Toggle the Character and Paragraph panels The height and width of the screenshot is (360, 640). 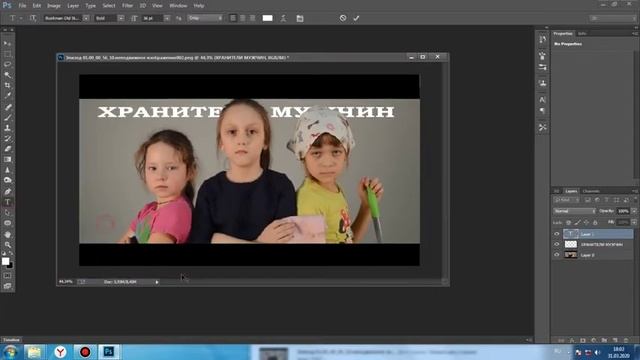(x=300, y=18)
